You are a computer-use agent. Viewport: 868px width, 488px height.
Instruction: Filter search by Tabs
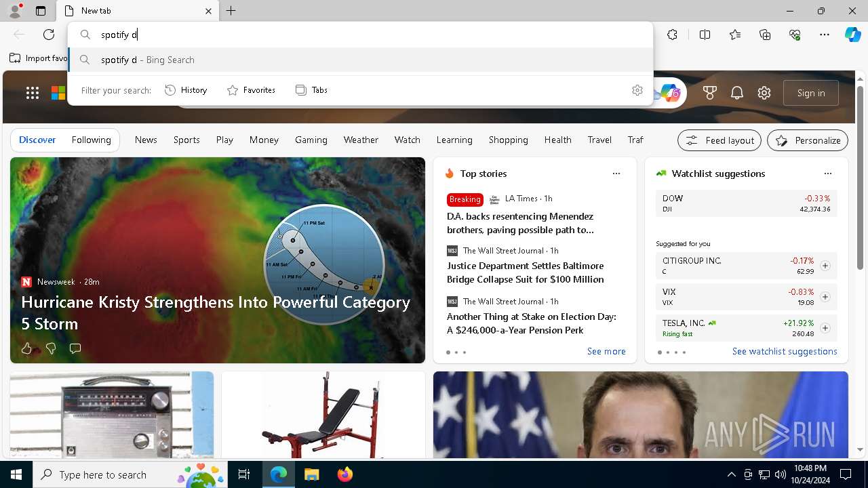coord(311,90)
